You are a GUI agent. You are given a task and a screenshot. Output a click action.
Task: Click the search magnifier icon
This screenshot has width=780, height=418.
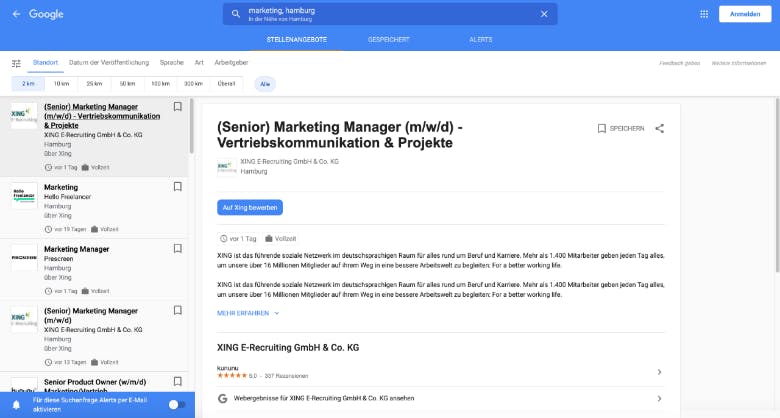point(236,14)
